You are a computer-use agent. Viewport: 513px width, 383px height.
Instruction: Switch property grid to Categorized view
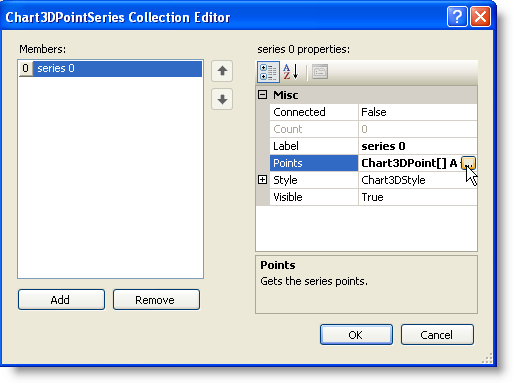[268, 72]
